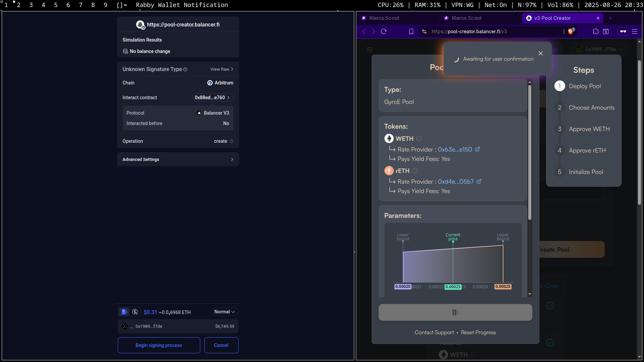
Task: Click the sunglasses private mode icon
Action: [x=623, y=32]
